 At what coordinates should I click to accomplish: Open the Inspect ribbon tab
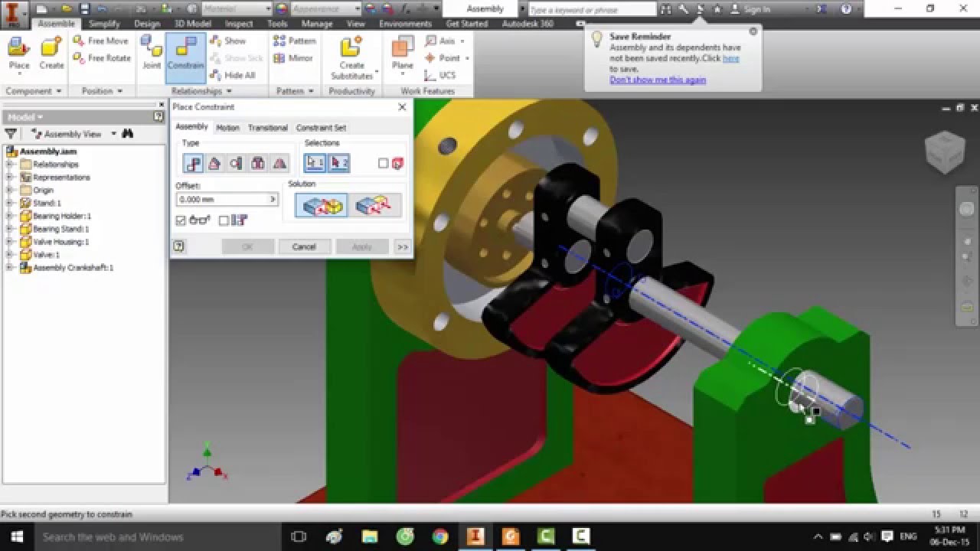(239, 24)
